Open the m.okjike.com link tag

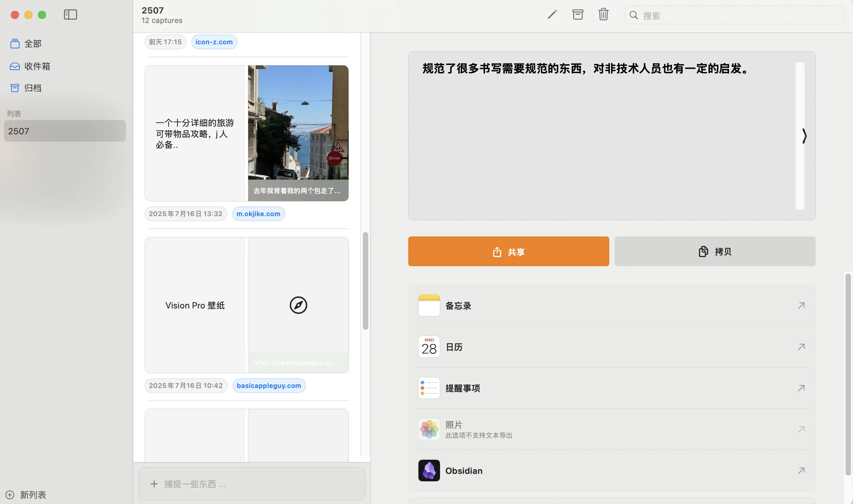coord(258,214)
